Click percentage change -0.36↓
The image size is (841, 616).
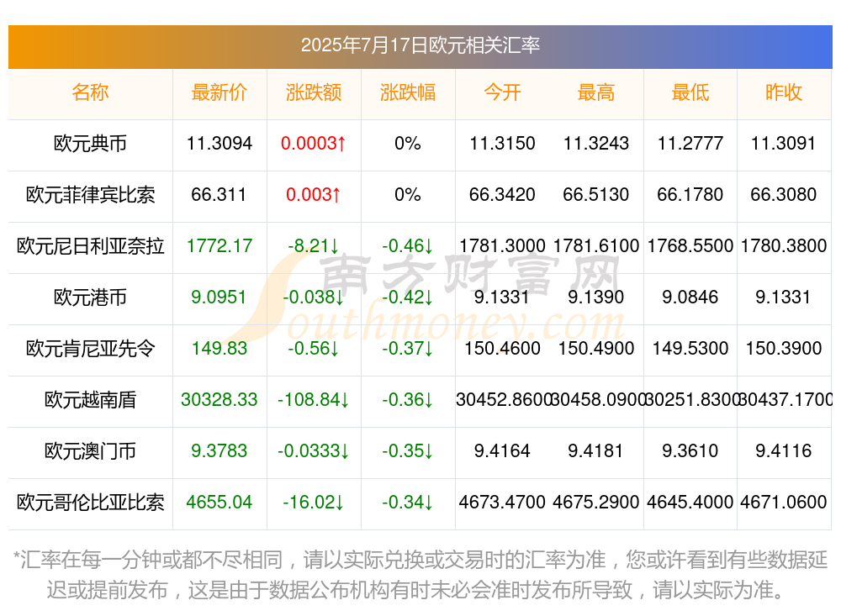[408, 400]
